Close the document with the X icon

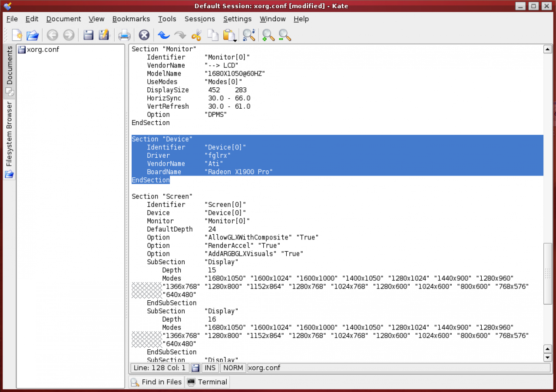[x=144, y=35]
